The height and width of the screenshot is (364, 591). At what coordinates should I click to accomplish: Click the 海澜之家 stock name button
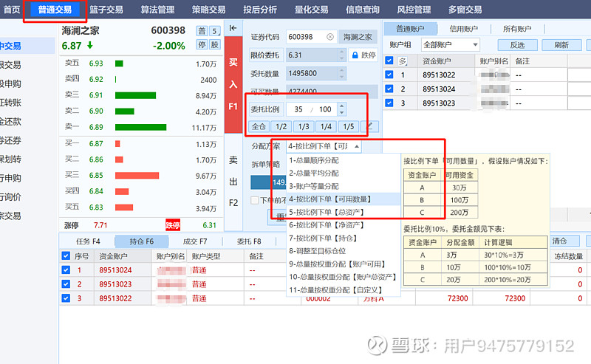tap(358, 37)
